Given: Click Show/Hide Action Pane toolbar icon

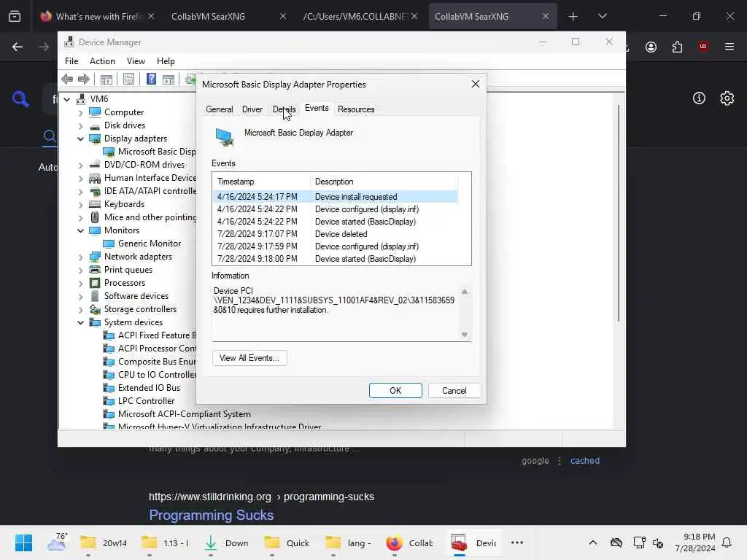Looking at the screenshot, I should (169, 79).
